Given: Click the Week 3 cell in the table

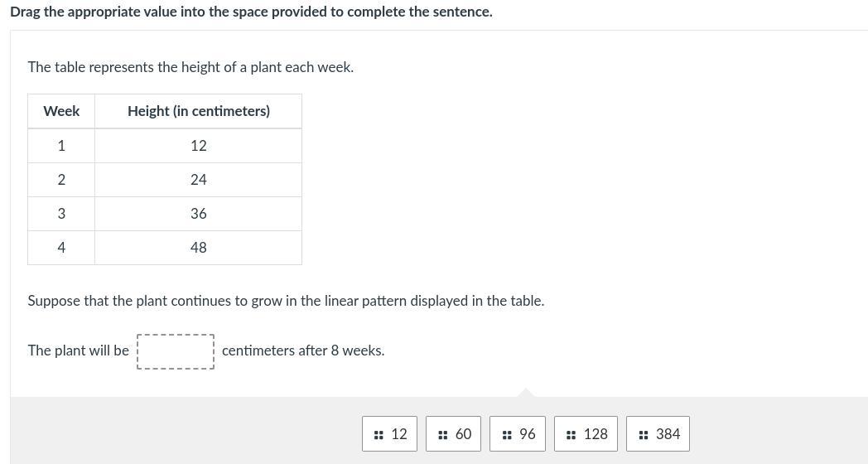Looking at the screenshot, I should pyautogui.click(x=61, y=214).
